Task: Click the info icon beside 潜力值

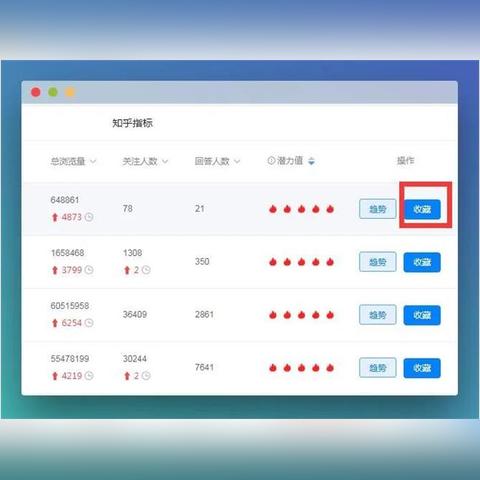Action: (x=271, y=161)
